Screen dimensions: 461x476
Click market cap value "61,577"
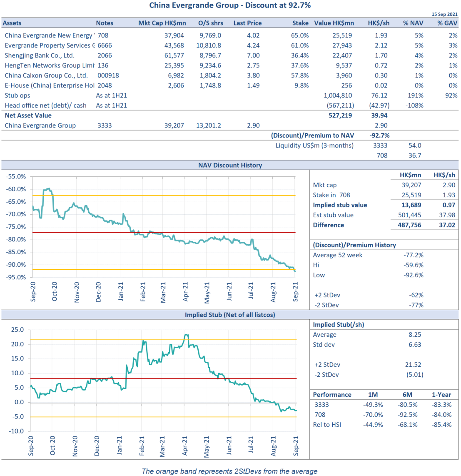click(x=174, y=55)
